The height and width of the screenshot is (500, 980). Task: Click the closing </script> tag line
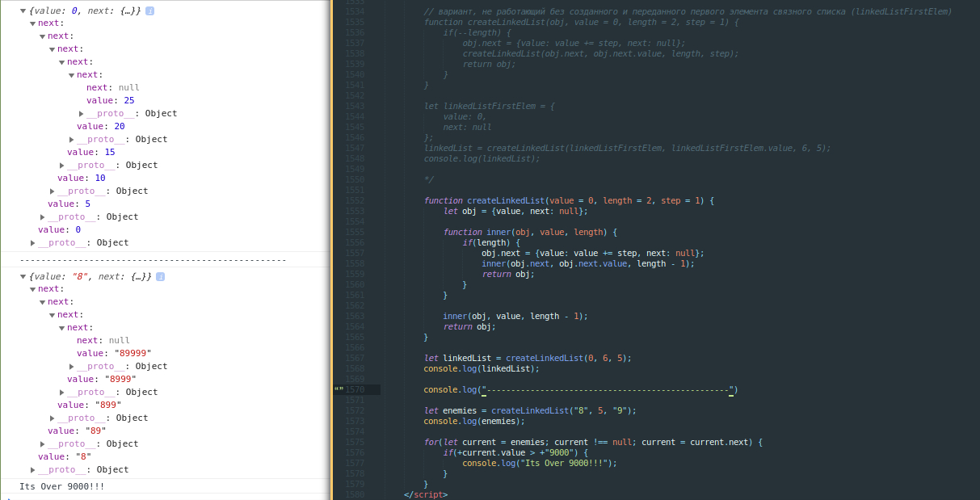click(x=426, y=495)
